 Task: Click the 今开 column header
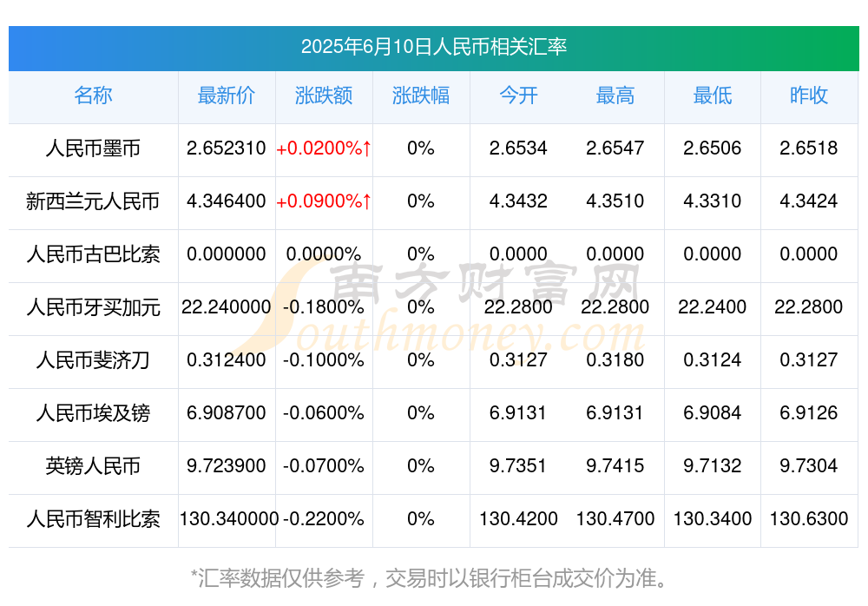[518, 96]
